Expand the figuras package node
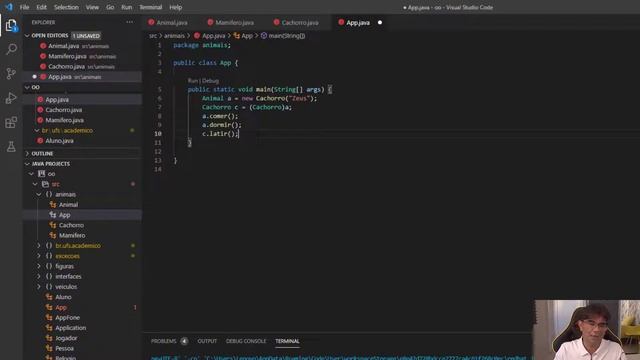 coord(39,266)
